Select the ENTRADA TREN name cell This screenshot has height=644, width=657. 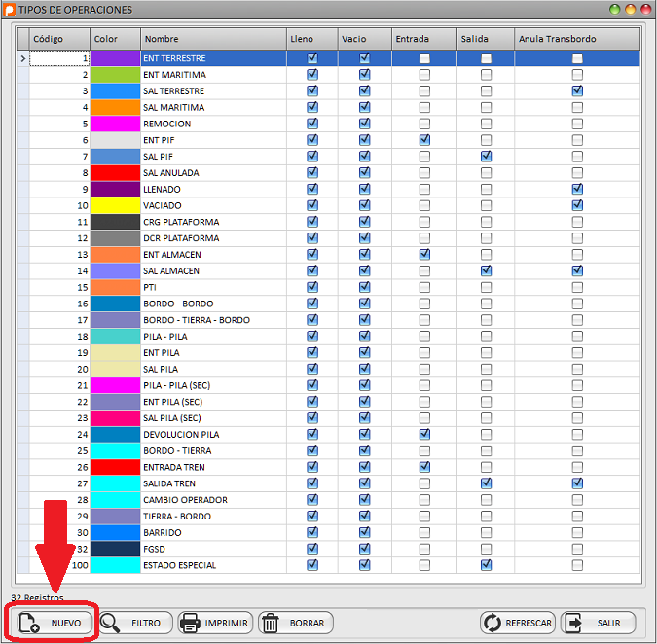click(x=214, y=467)
